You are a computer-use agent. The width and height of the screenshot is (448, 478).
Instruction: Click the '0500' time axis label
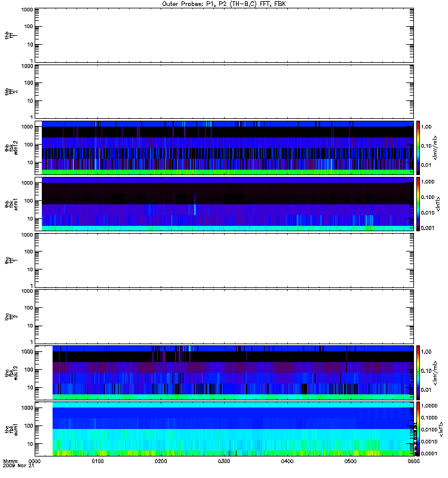351,461
